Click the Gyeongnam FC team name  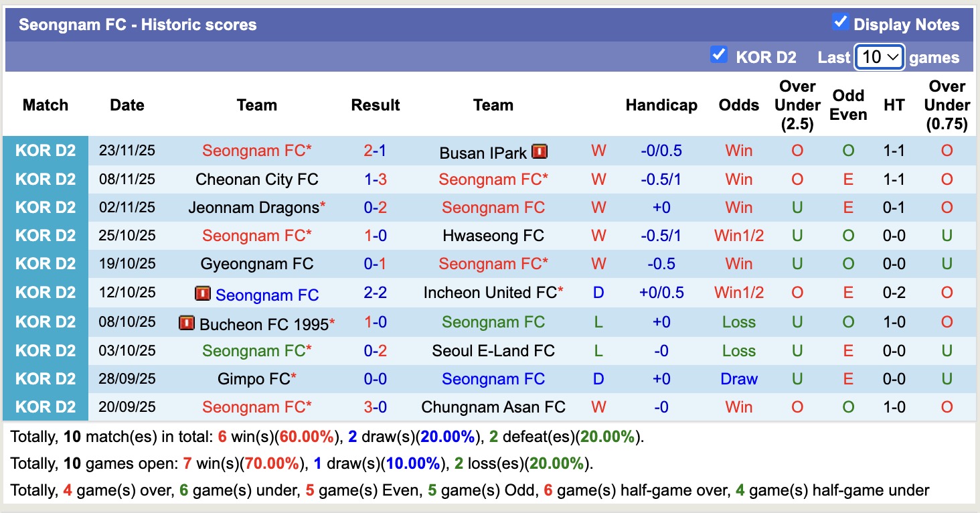(x=256, y=264)
